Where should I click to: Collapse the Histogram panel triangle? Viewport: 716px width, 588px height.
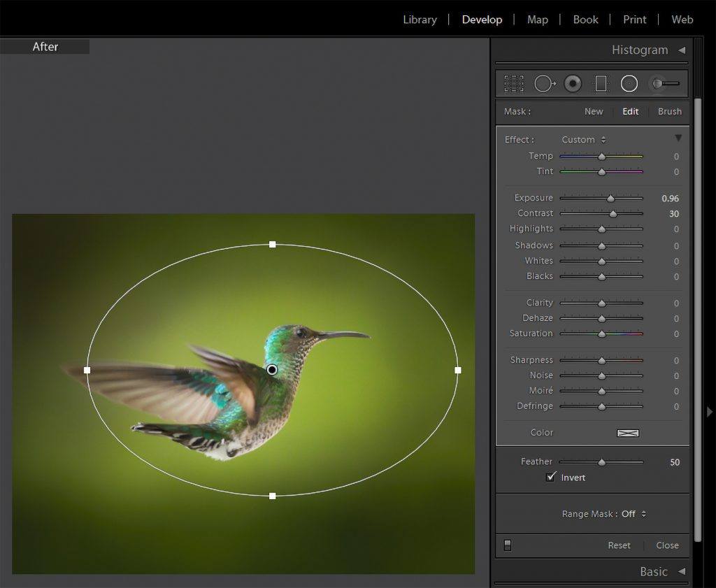[681, 50]
